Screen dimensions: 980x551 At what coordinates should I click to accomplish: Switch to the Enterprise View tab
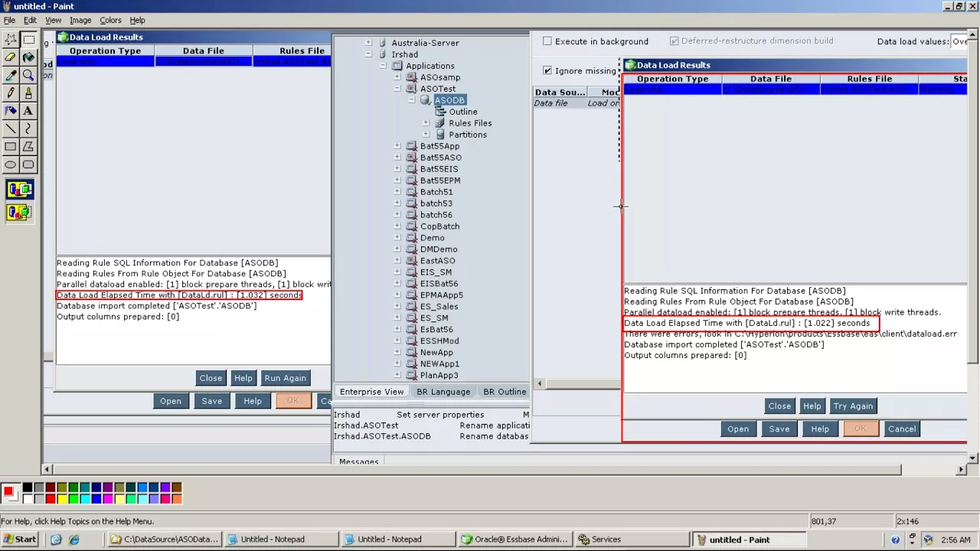pos(371,392)
